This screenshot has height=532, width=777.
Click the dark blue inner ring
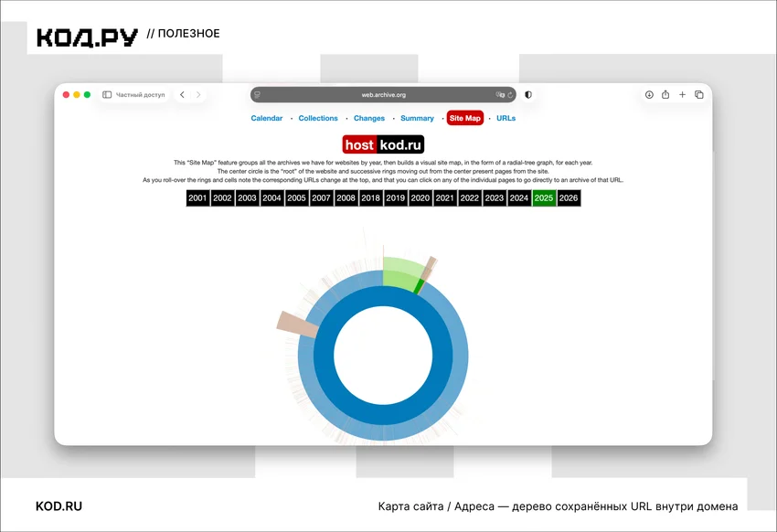[383, 415]
